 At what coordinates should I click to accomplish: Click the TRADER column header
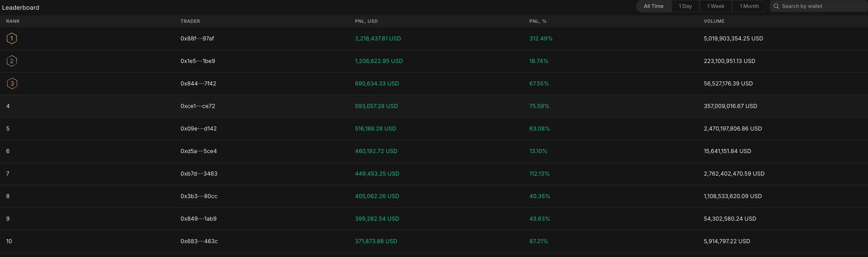pyautogui.click(x=190, y=21)
